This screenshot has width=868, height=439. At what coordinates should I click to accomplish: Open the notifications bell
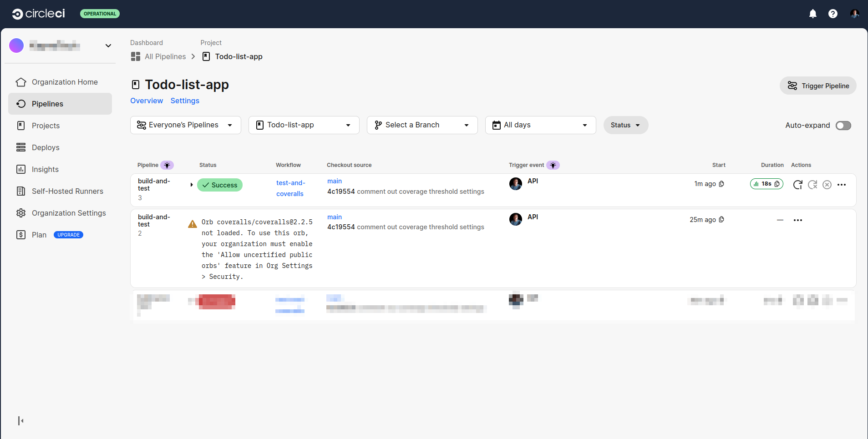(813, 14)
